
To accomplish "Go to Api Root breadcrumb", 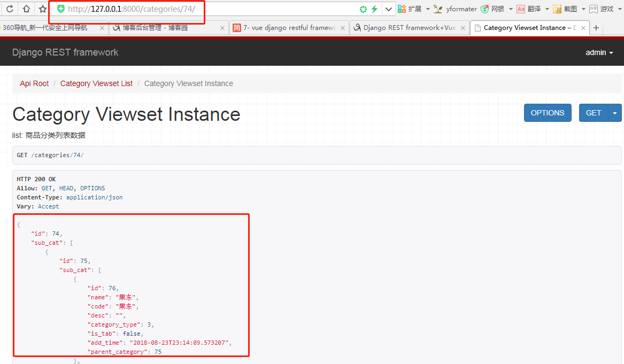I will click(34, 83).
